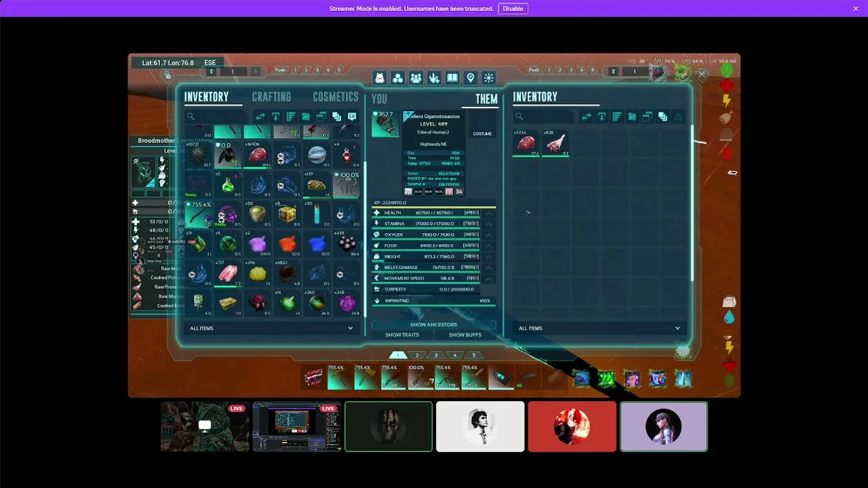Image resolution: width=868 pixels, height=488 pixels.
Task: Select hotbar page 4 tab
Action: coord(455,355)
